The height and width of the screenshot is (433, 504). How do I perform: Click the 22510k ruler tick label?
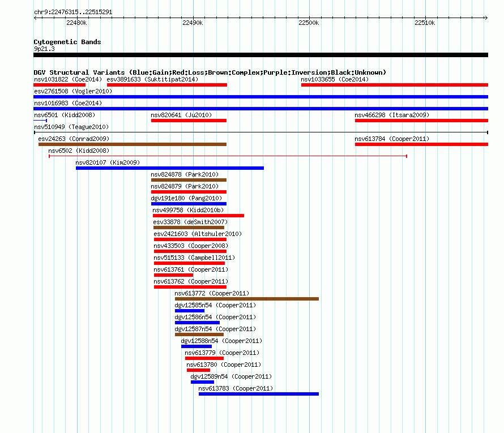click(x=425, y=23)
